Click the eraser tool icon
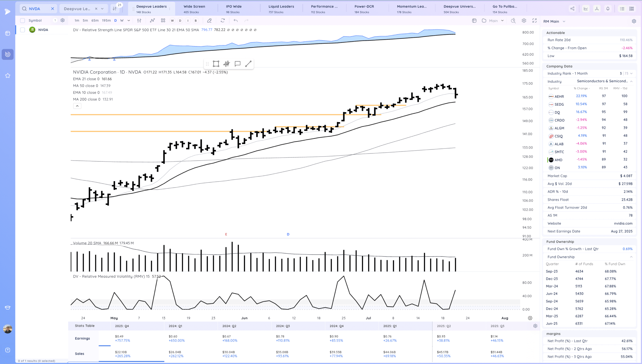 pos(209,21)
